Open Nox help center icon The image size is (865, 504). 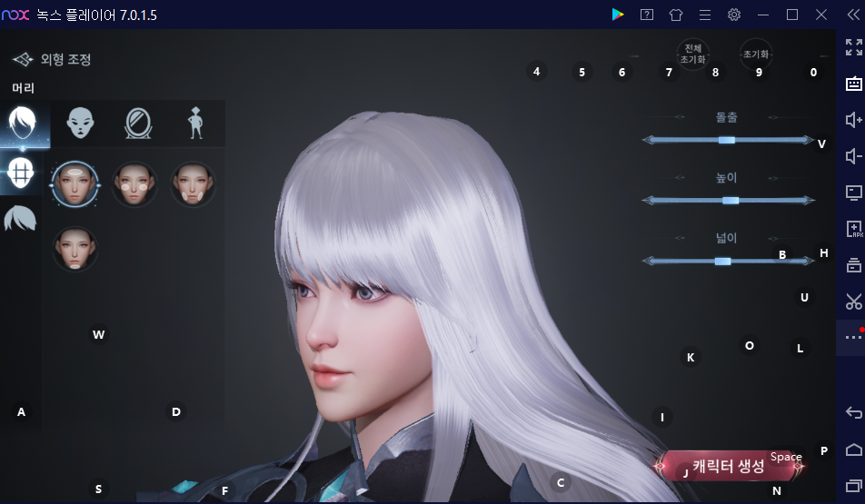coord(647,15)
